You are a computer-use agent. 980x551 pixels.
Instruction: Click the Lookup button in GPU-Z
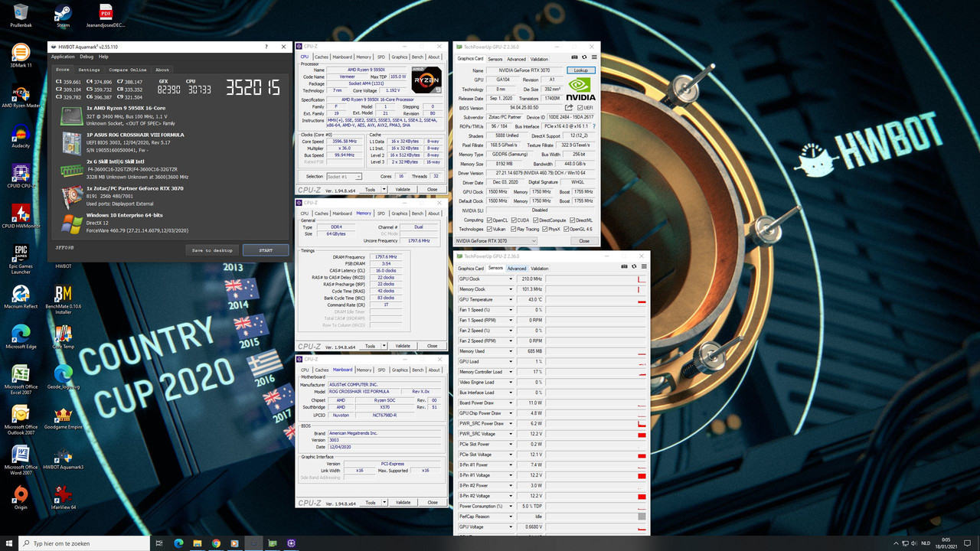click(582, 70)
